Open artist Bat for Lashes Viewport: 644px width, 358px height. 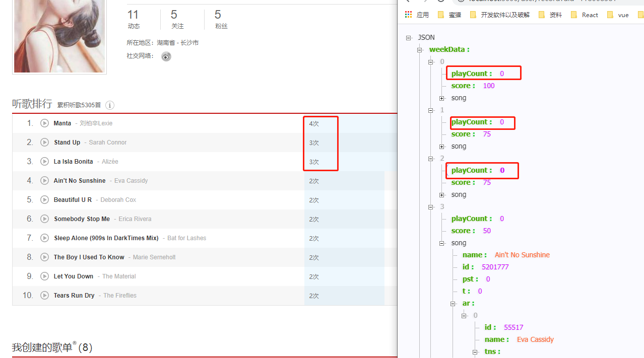(187, 238)
